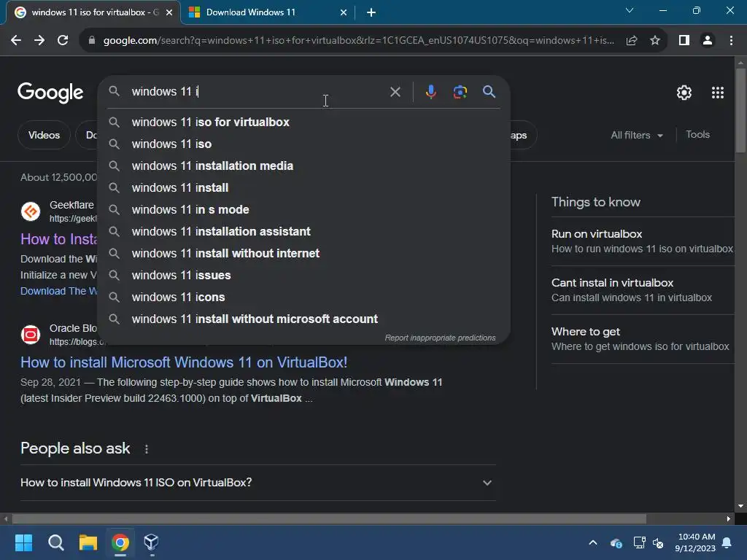Screen dimensions: 747x560
Task: Open the Chrome side panel
Action: (x=684, y=41)
